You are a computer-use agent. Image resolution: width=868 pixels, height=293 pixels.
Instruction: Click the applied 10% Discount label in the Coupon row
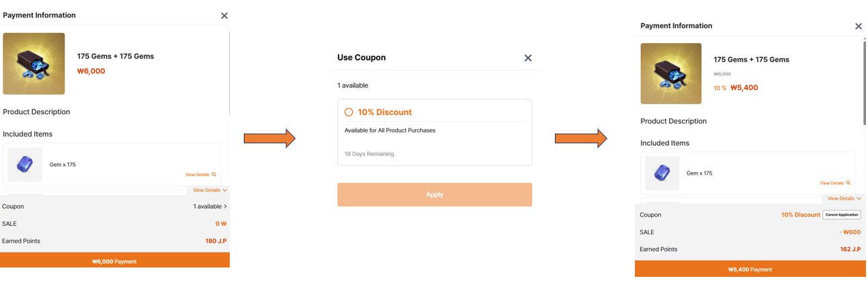click(800, 215)
